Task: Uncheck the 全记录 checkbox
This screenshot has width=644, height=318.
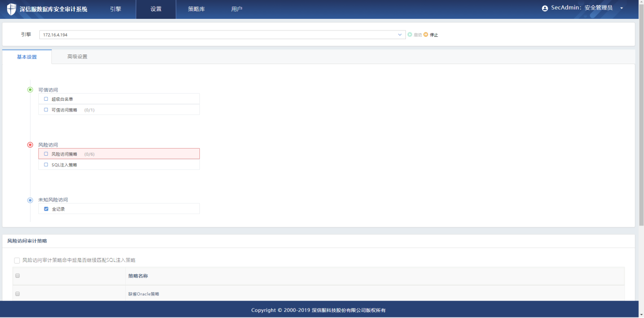Action: (46, 209)
